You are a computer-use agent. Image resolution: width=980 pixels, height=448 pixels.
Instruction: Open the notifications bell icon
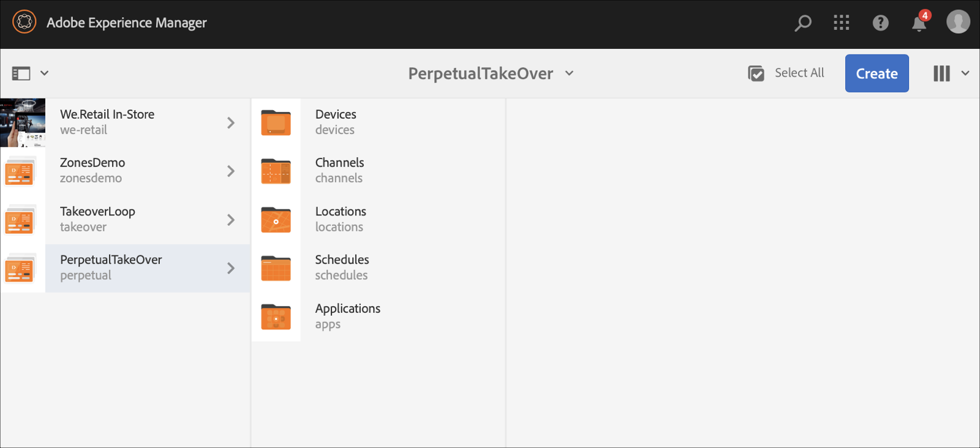point(919,23)
